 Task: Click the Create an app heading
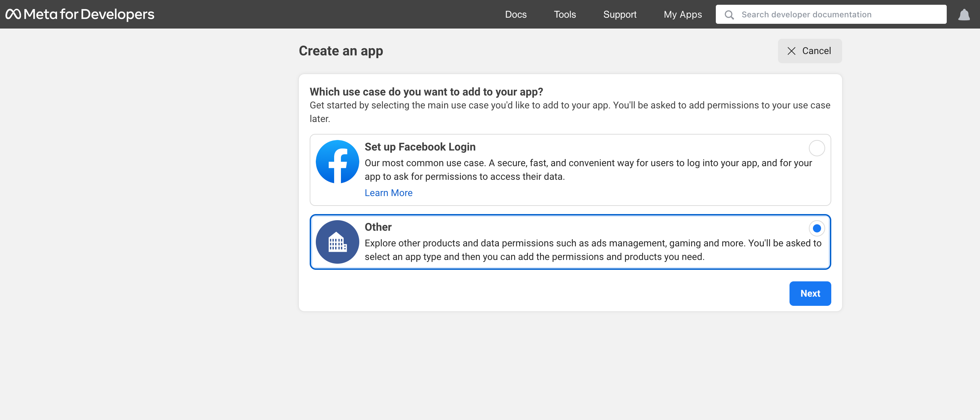341,51
